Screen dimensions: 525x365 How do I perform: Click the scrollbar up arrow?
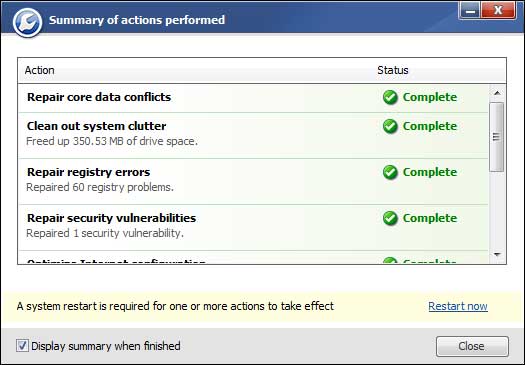pyautogui.click(x=497, y=93)
